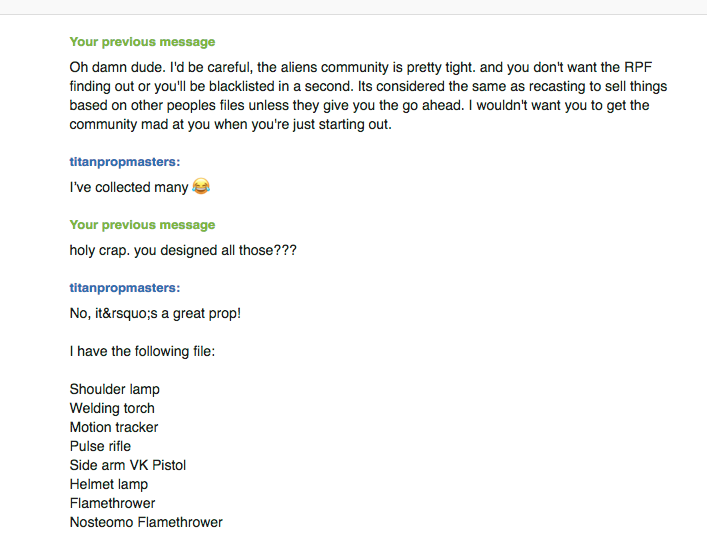
Task: Open first titanpropmasters sender link
Action: [125, 162]
